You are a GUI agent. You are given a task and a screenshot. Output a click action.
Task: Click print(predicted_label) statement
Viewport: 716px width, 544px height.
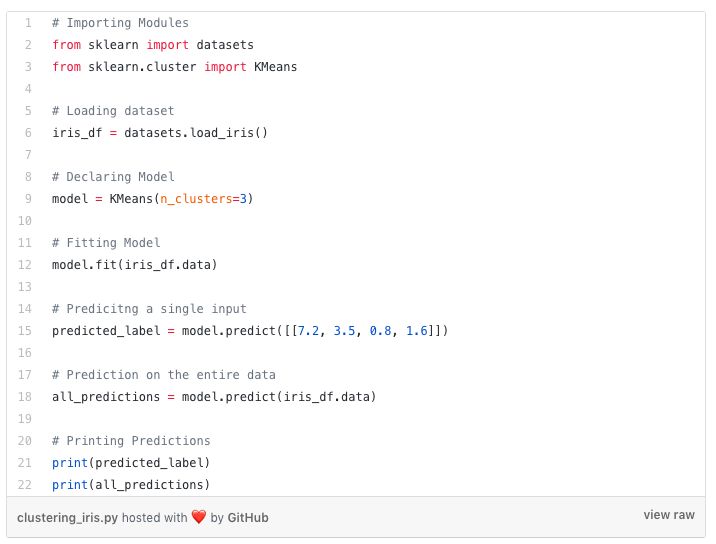coord(131,463)
